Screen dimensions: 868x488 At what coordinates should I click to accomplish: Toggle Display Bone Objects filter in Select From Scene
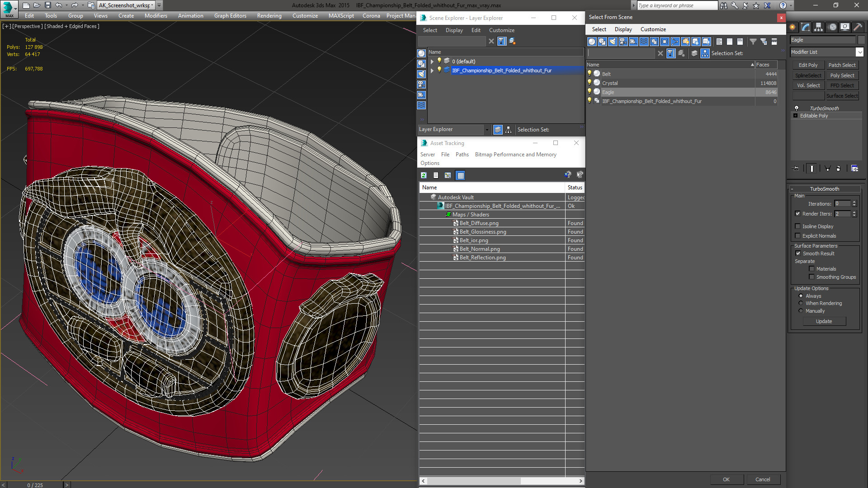pos(675,42)
